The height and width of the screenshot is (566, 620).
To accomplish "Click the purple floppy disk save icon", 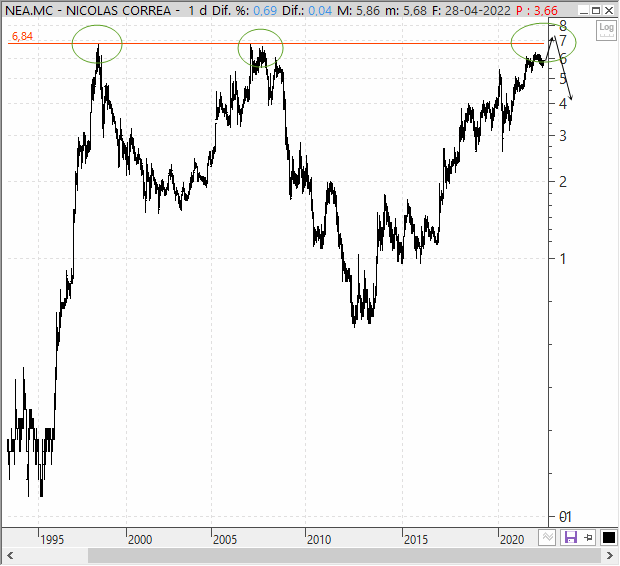I will [x=571, y=538].
